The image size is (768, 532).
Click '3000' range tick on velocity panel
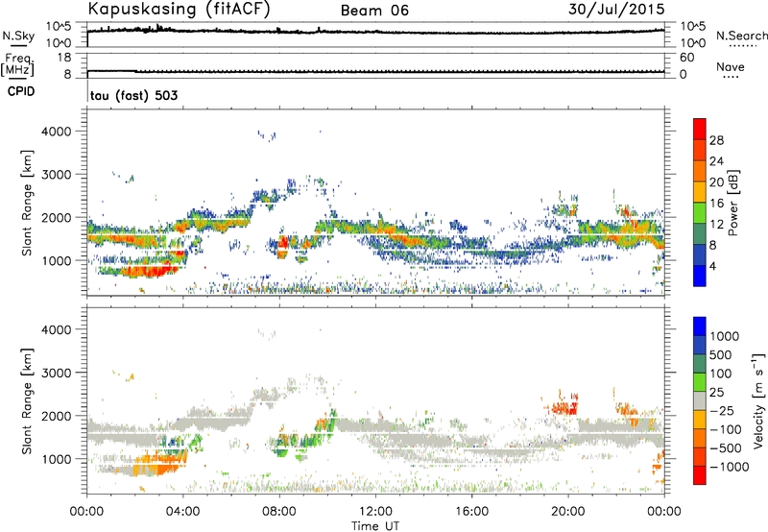(x=57, y=373)
